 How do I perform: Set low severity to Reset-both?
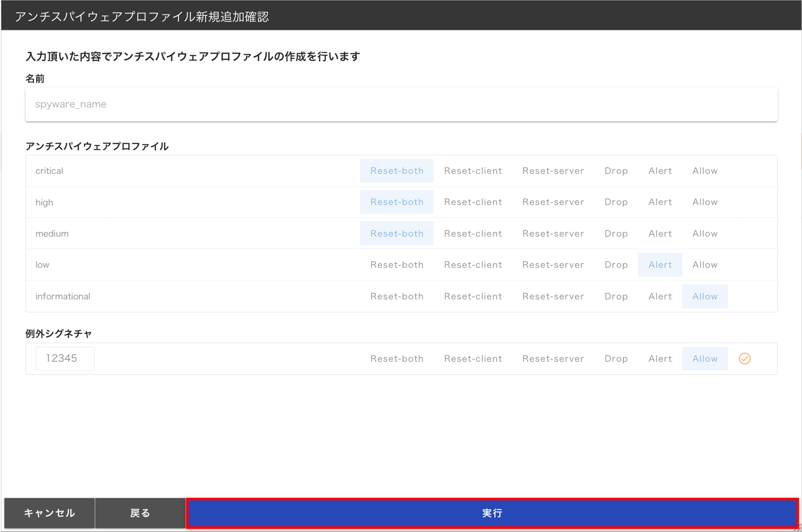397,265
